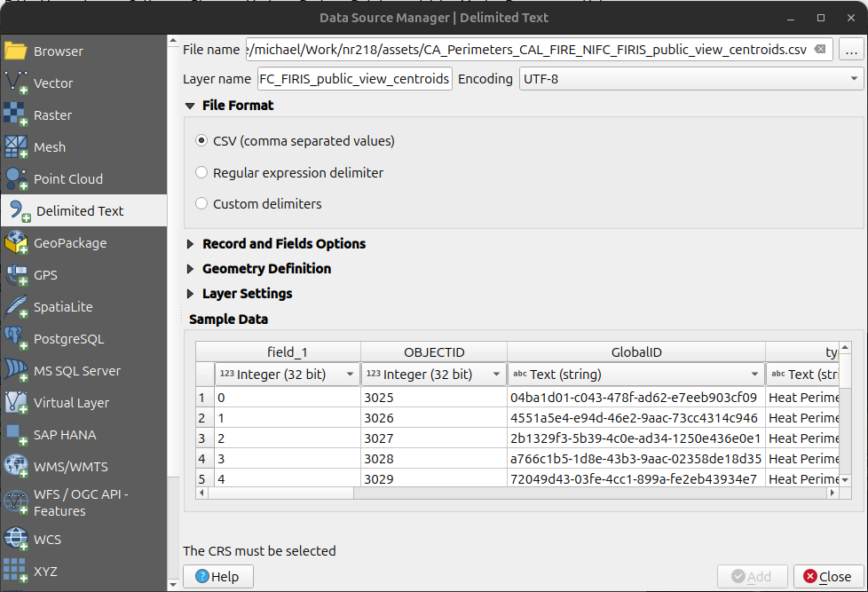Viewport: 868px width, 592px height.
Task: Enable the Custom delimiters option
Action: coord(201,204)
